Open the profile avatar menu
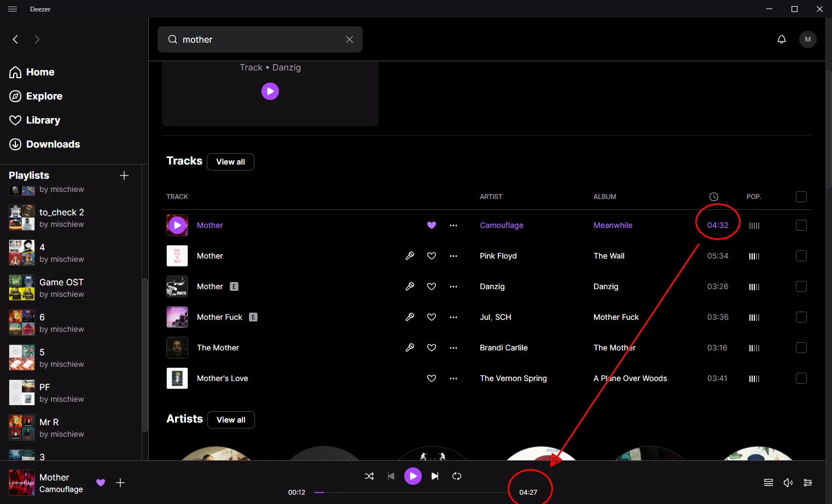Screen dimensions: 832x504 [808, 39]
